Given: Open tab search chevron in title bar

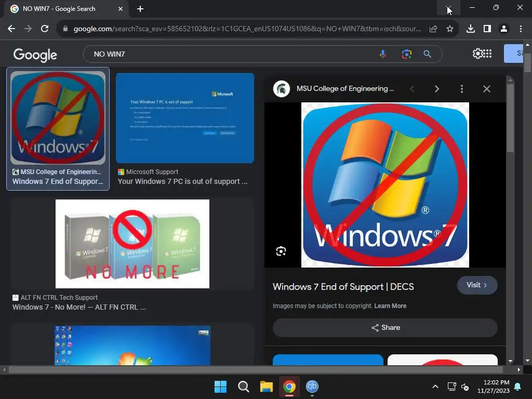Looking at the screenshot, I should coord(448,7).
